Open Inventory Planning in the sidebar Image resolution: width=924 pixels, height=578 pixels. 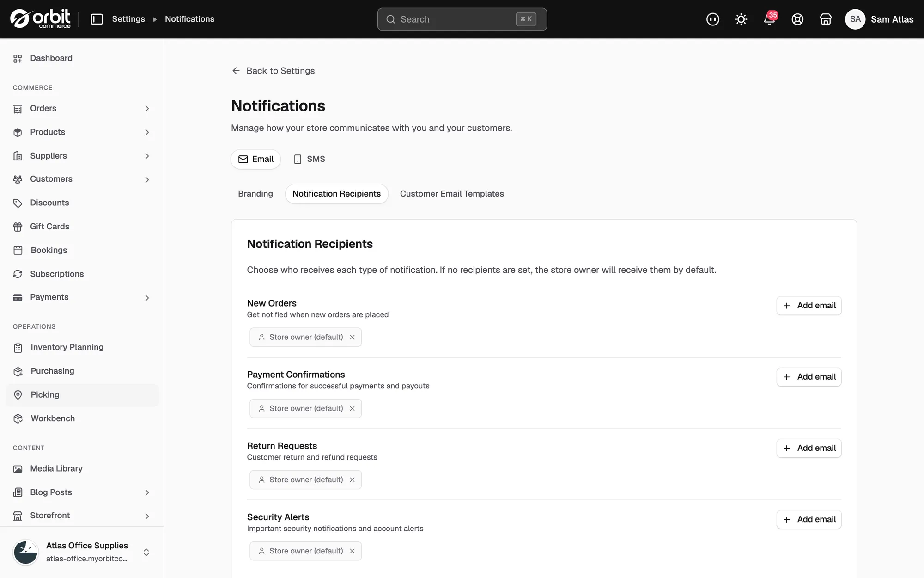[82, 347]
